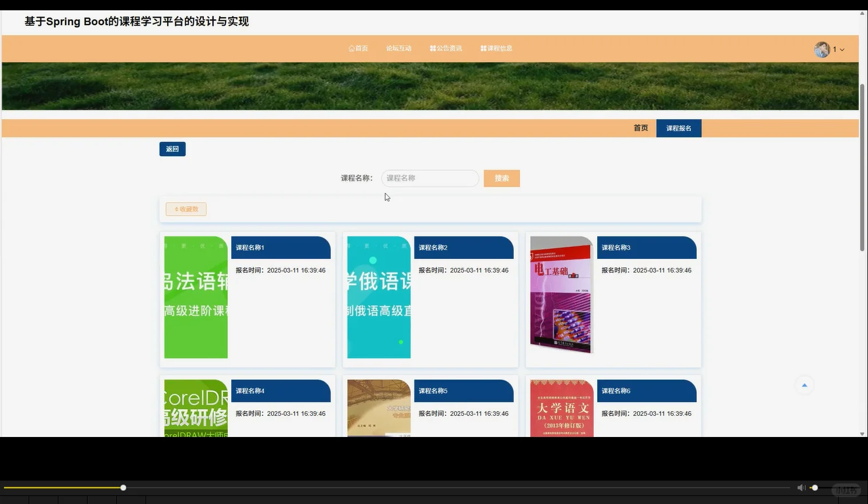Switch to the 课程报名 tab
The height and width of the screenshot is (504, 868).
coord(678,128)
